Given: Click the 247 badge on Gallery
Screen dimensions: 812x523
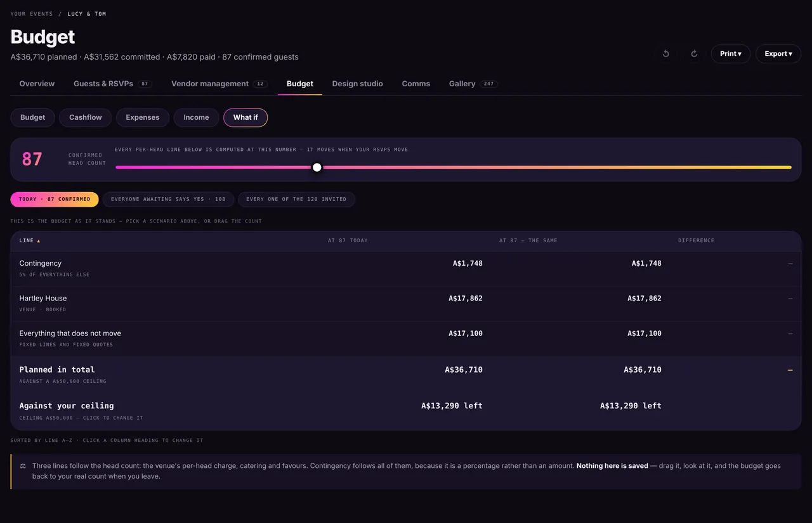Looking at the screenshot, I should 488,84.
